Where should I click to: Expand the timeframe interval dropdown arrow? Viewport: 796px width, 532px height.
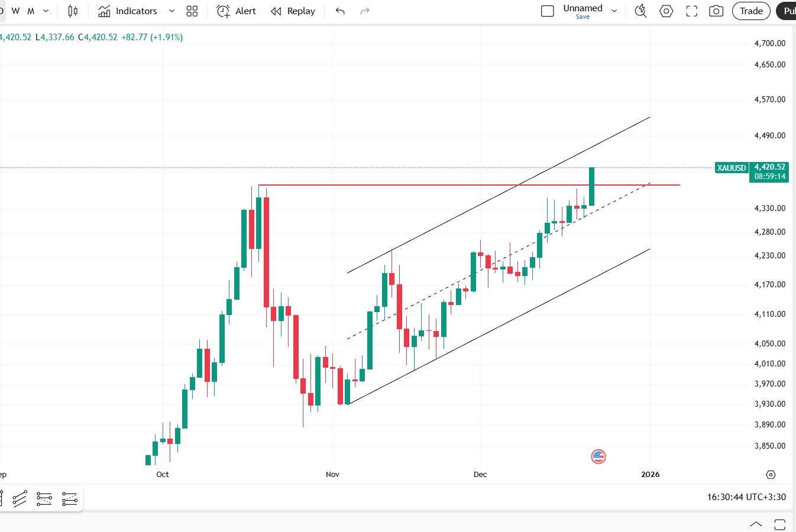point(46,11)
